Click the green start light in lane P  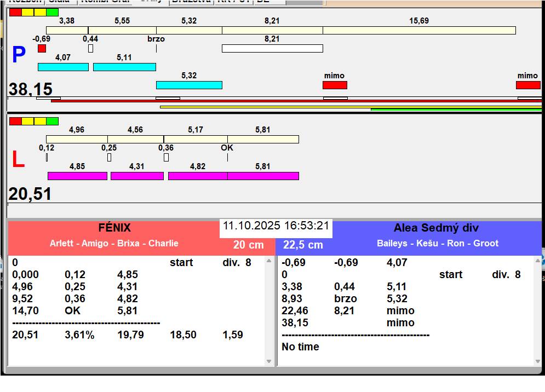point(53,12)
